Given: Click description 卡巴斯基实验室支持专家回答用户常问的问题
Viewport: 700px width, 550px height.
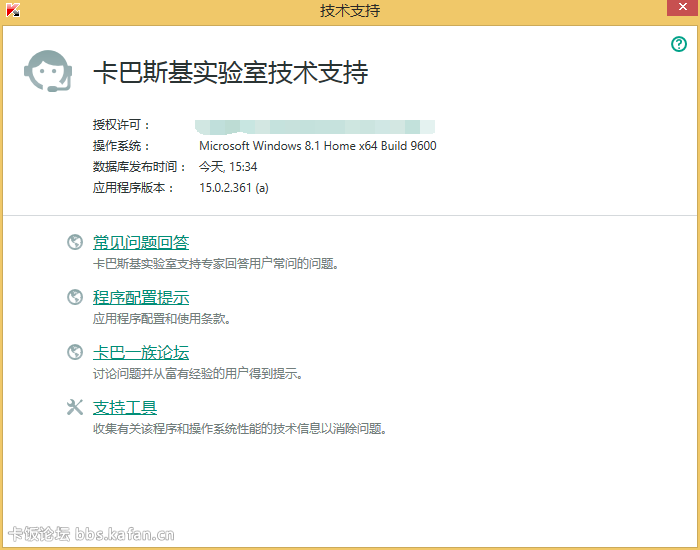Looking at the screenshot, I should click(x=216, y=264).
